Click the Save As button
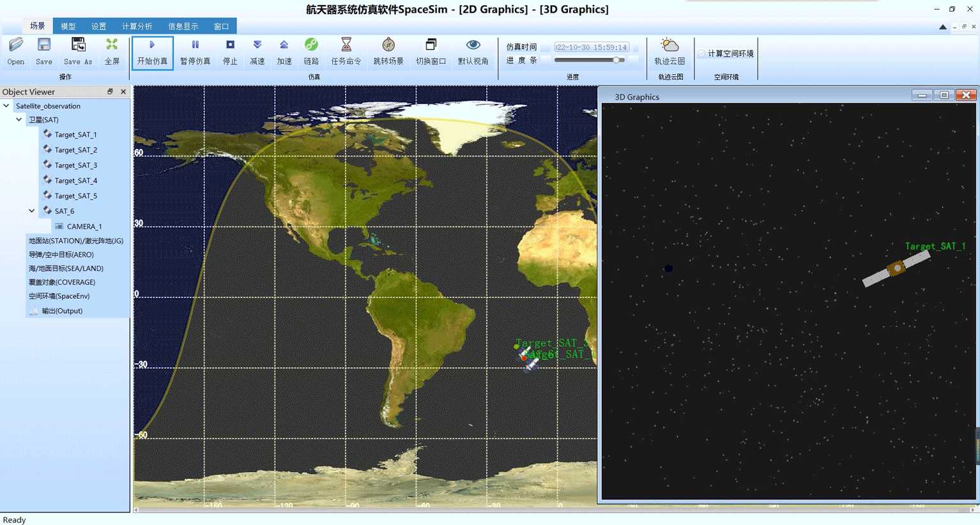This screenshot has height=525, width=980. 78,52
